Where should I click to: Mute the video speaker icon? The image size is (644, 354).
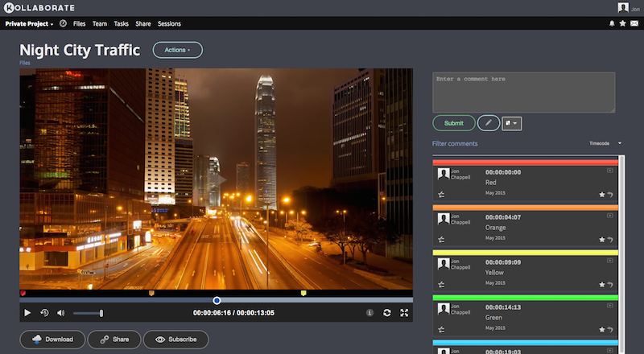61,313
